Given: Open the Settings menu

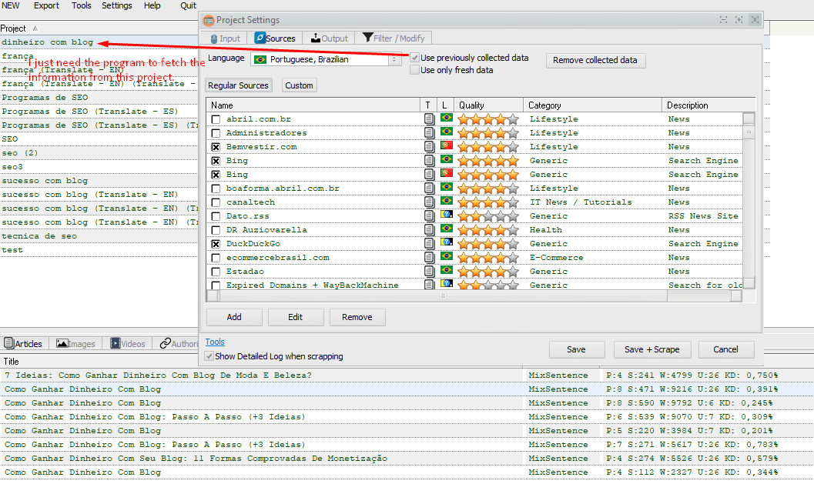Looking at the screenshot, I should coord(117,5).
